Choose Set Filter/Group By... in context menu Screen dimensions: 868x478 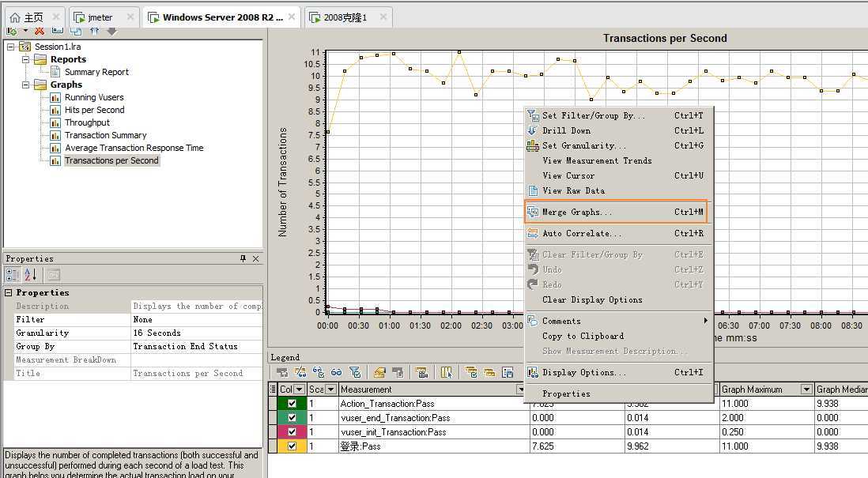[617, 115]
